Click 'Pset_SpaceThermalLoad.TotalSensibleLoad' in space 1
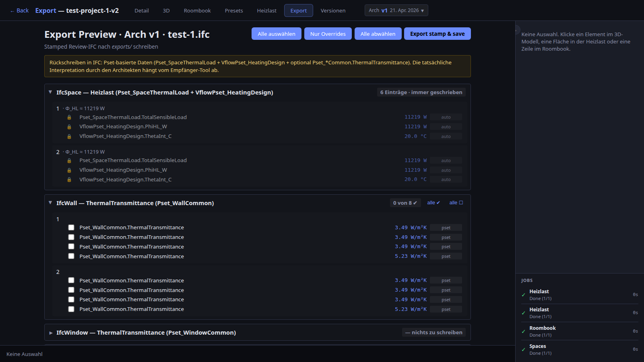Viewport: 644px width, 362px height. point(133,117)
